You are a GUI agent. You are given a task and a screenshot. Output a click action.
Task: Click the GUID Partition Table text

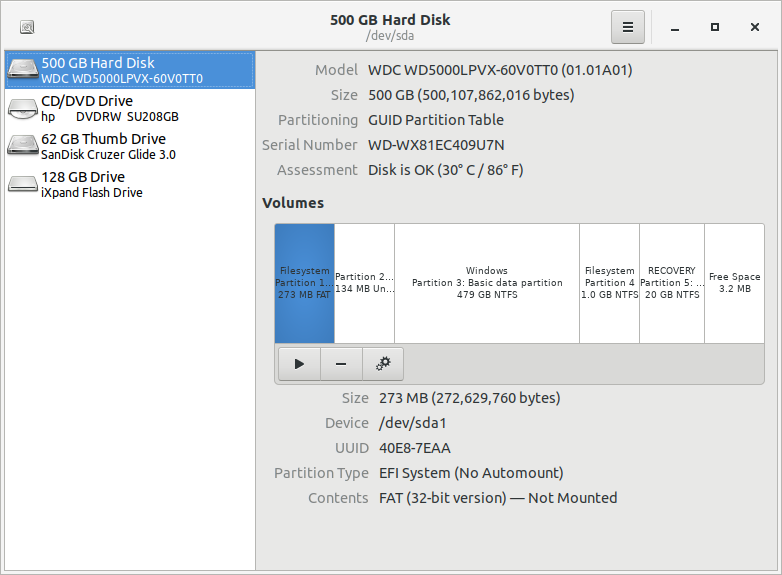click(436, 120)
